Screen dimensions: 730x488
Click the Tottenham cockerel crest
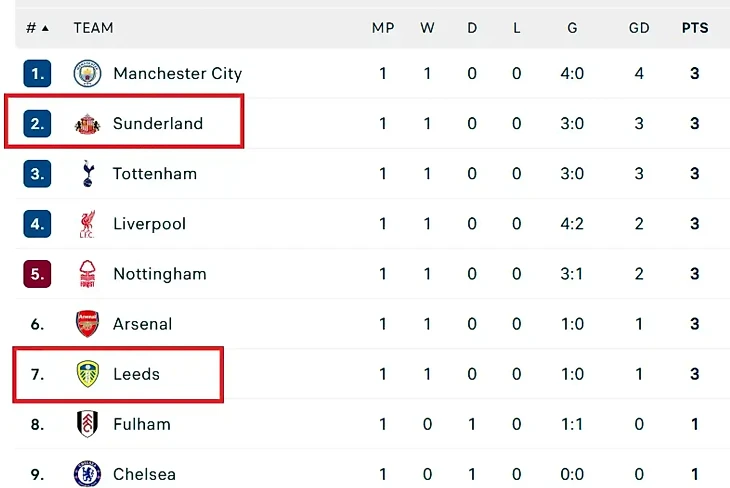pyautogui.click(x=88, y=174)
